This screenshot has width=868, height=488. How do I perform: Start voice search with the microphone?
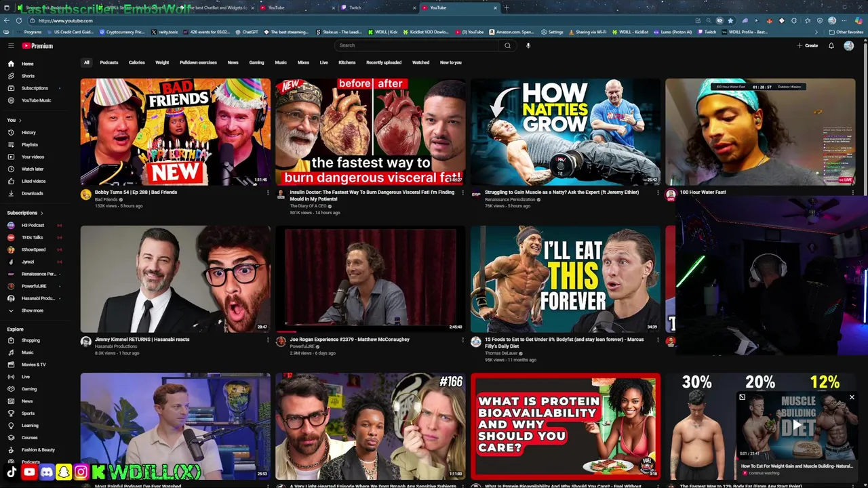pyautogui.click(x=528, y=45)
